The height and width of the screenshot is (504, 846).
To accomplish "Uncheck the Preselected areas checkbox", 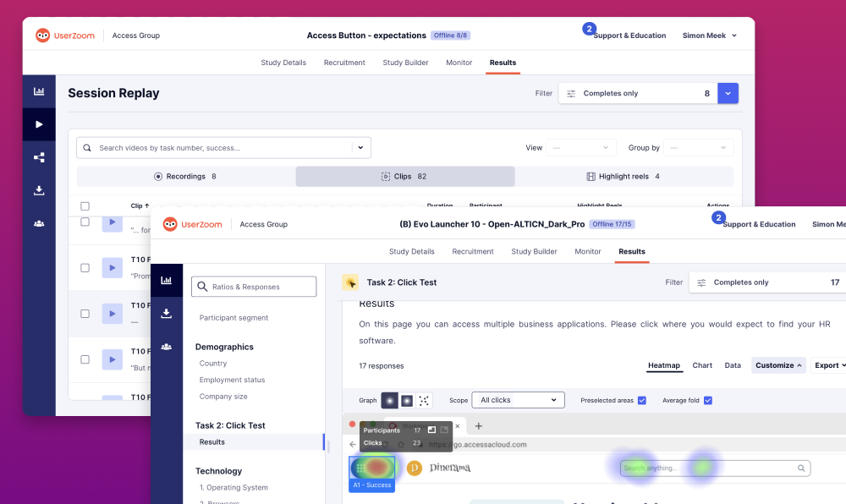I will pos(641,400).
